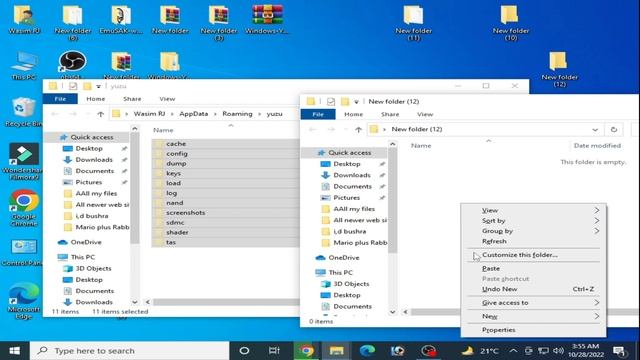Launch Wondershare Filmora9 from desktop

coord(24,161)
